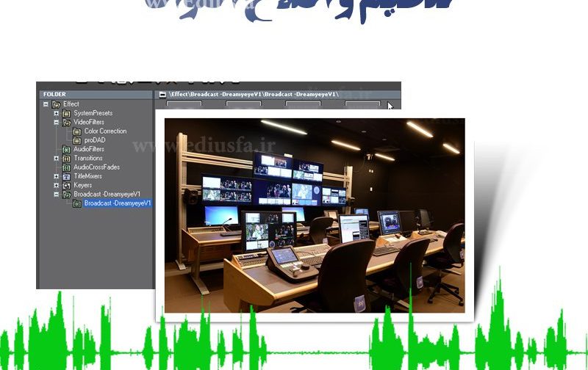
Task: Expand the Keyers node
Action: point(57,186)
